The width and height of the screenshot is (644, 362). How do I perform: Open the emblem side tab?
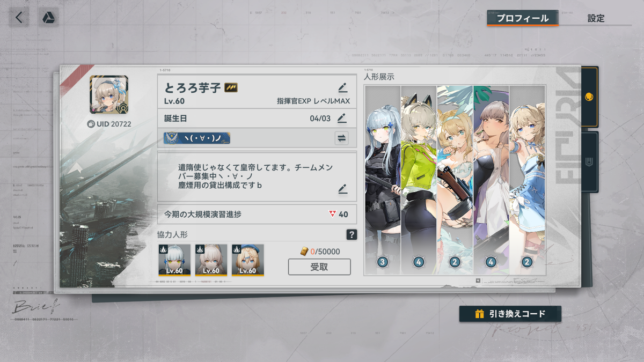[589, 161]
